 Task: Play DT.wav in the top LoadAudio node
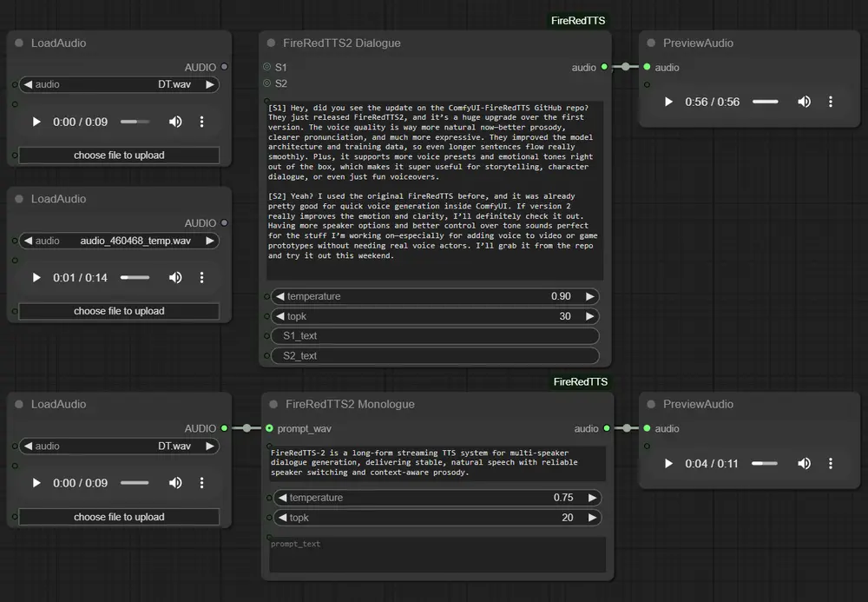[36, 122]
